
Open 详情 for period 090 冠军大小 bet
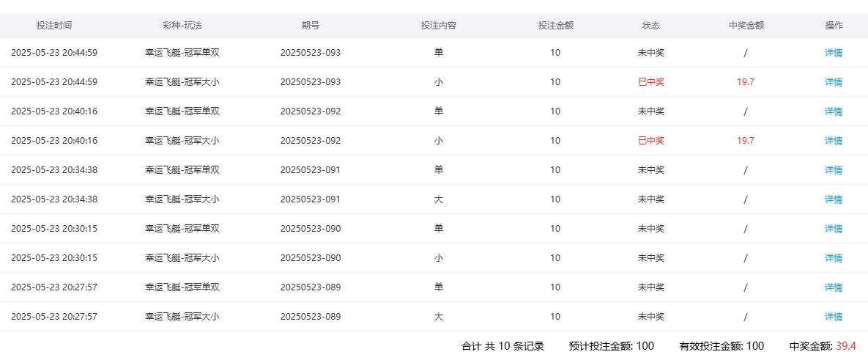click(833, 258)
